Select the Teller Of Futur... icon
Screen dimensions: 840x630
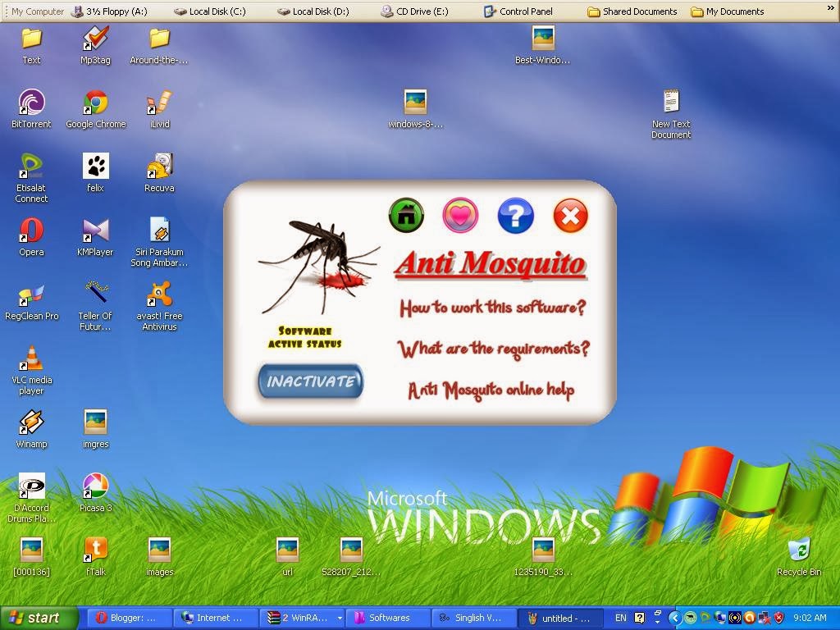pyautogui.click(x=95, y=306)
